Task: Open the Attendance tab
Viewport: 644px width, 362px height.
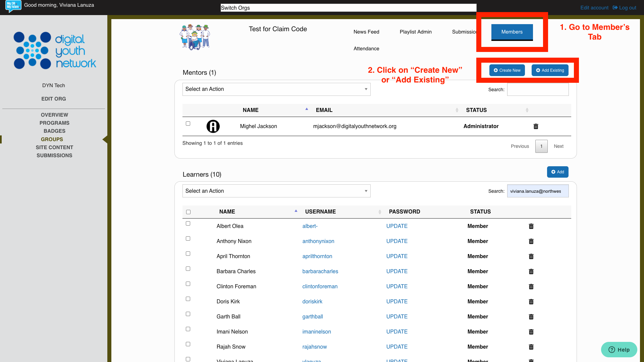Action: [x=366, y=49]
